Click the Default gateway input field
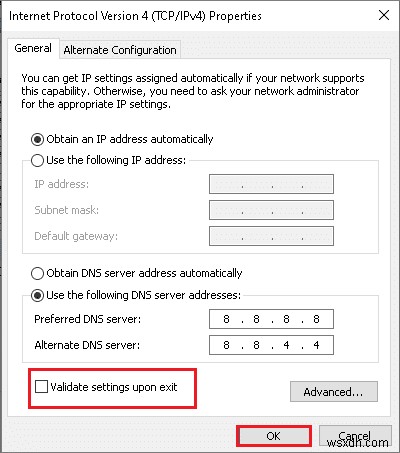 [271, 236]
